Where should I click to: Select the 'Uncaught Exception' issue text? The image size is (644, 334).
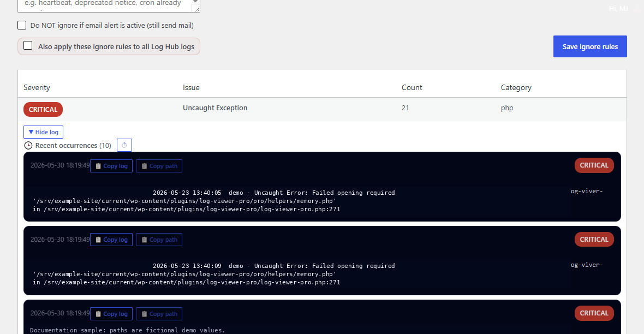click(215, 108)
